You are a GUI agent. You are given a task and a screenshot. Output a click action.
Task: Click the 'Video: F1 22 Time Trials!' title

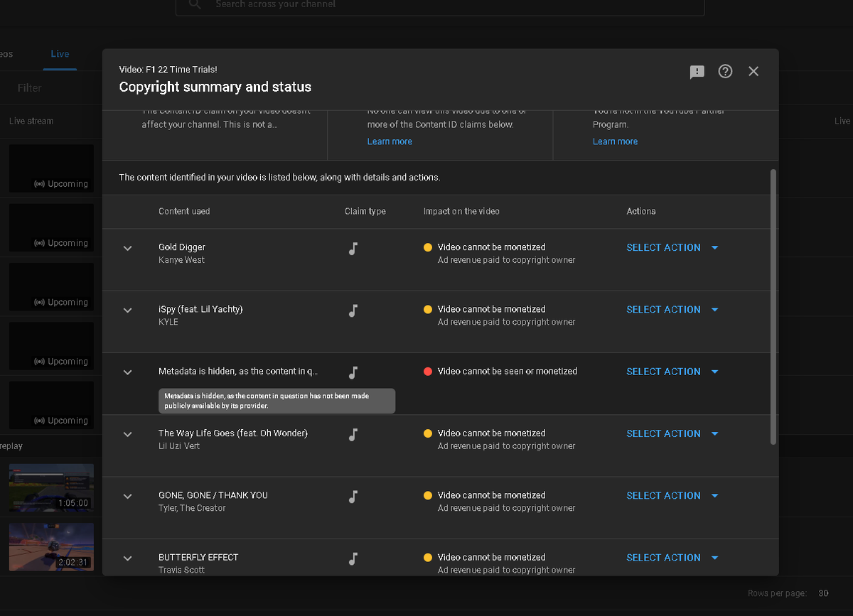[x=168, y=70]
